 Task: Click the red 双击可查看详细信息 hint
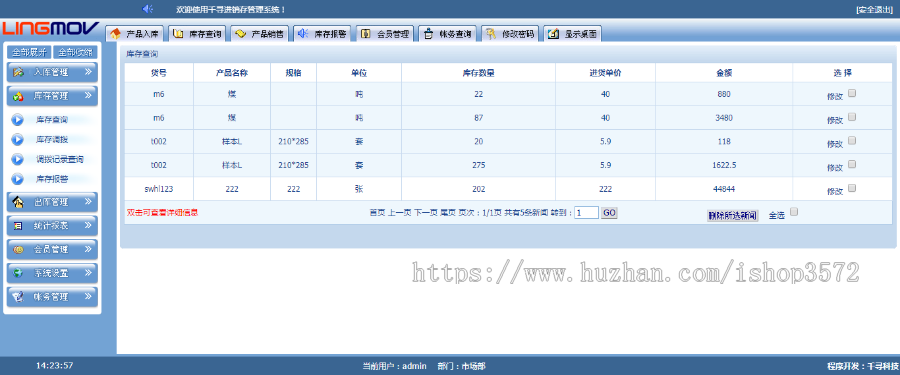point(162,212)
